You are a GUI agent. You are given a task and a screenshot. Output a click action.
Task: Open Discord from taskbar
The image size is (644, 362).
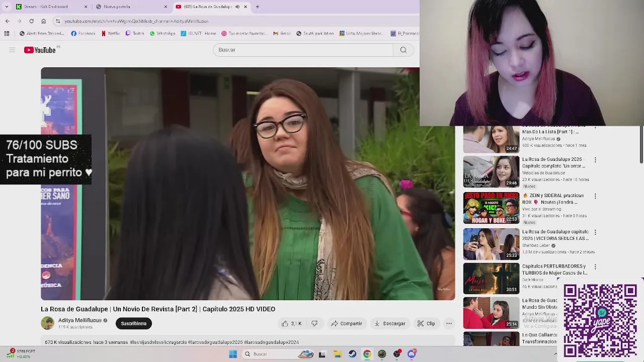[412, 354]
